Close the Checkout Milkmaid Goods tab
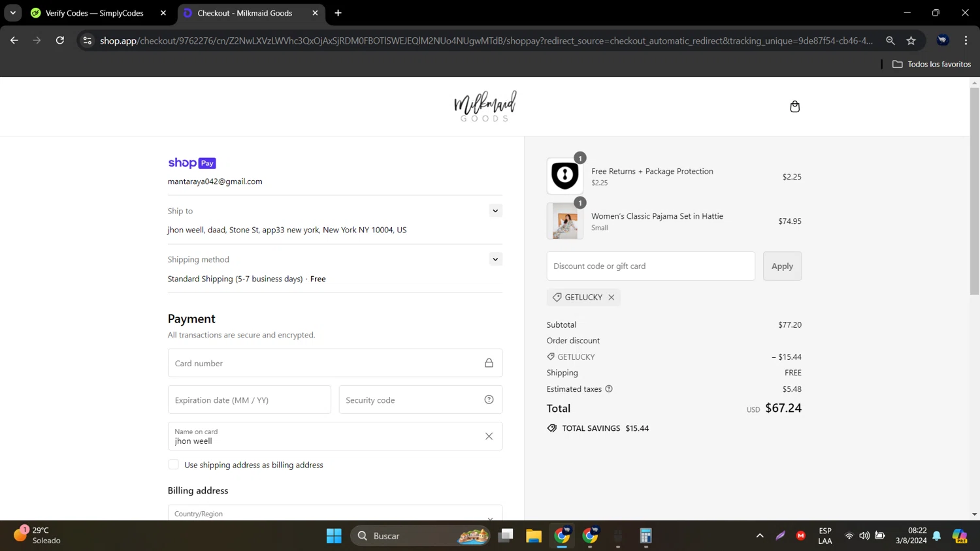The width and height of the screenshot is (980, 551). pos(315,13)
